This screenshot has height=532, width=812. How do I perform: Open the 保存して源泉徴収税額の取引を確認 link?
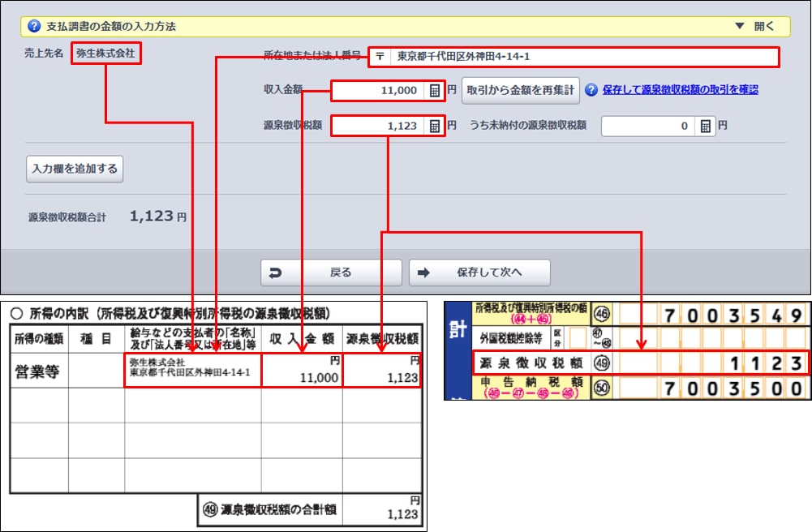[x=681, y=90]
